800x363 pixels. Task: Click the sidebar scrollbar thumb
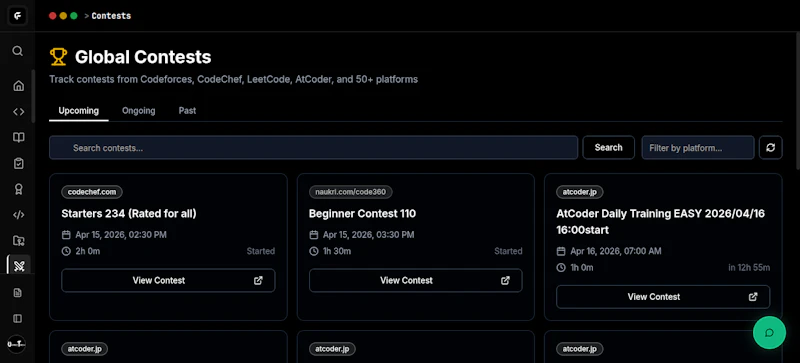[x=33, y=95]
